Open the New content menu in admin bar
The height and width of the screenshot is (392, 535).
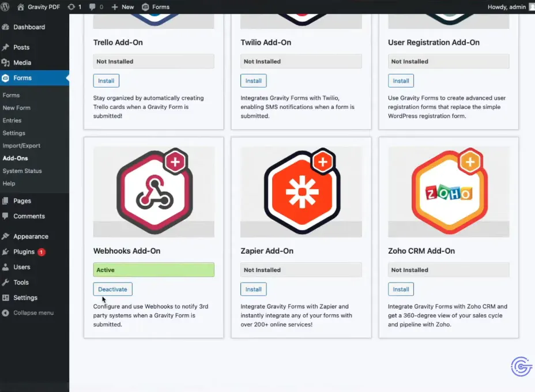[122, 7]
